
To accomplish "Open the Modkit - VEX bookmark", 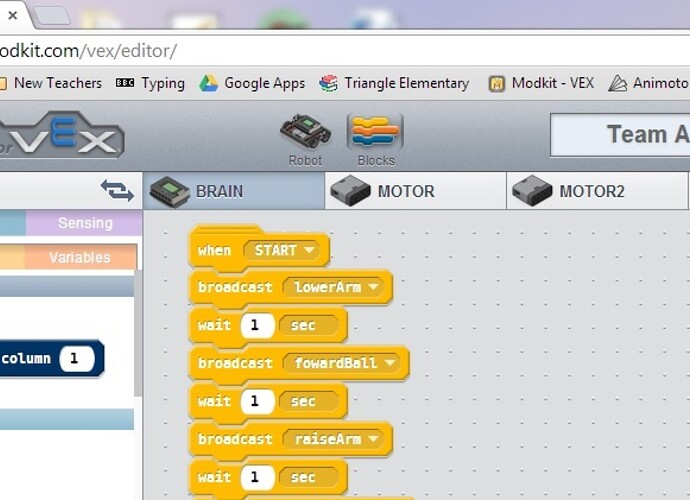I will 541,83.
